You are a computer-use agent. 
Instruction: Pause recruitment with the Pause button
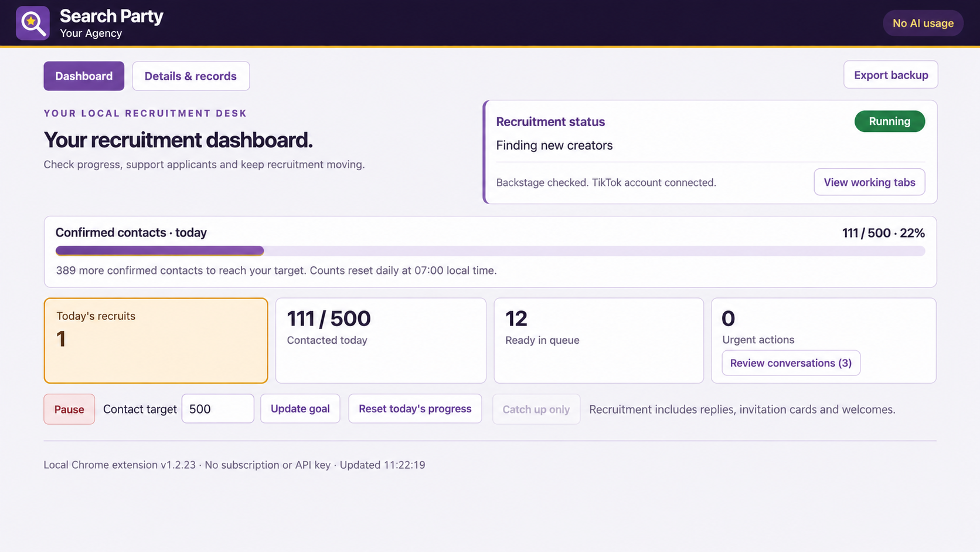(69, 409)
